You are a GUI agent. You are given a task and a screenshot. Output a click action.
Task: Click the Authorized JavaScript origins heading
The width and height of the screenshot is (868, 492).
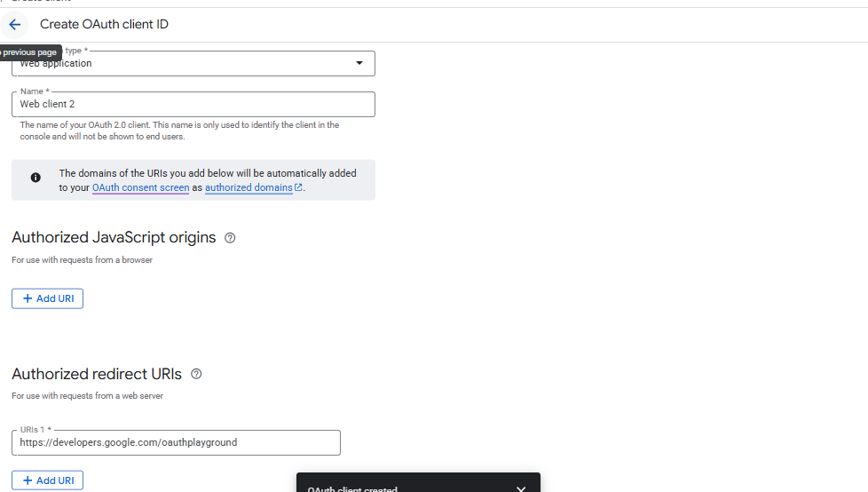coord(114,238)
